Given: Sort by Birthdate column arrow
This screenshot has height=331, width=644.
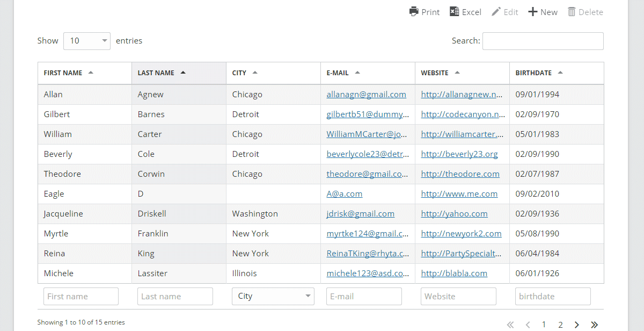Looking at the screenshot, I should [x=560, y=73].
